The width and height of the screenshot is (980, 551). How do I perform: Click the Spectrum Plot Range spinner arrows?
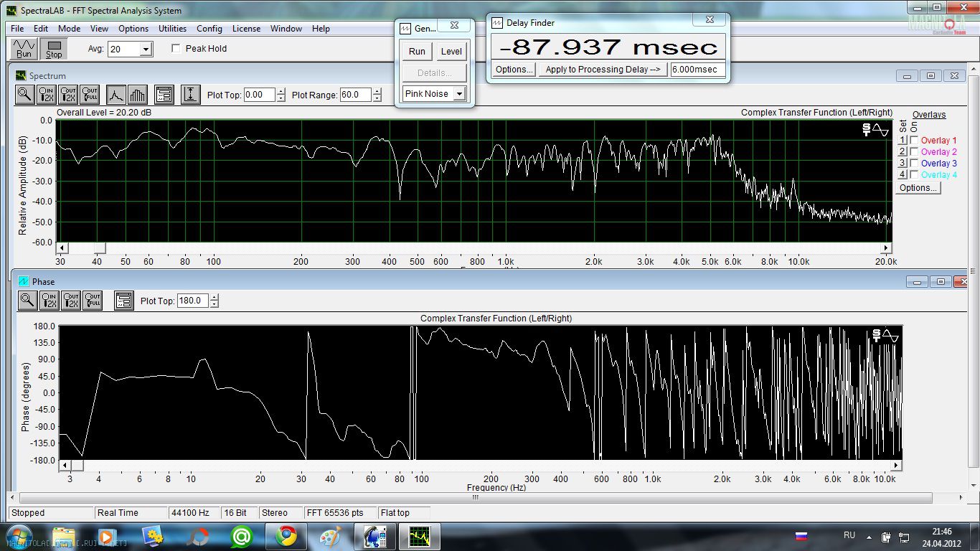point(376,95)
